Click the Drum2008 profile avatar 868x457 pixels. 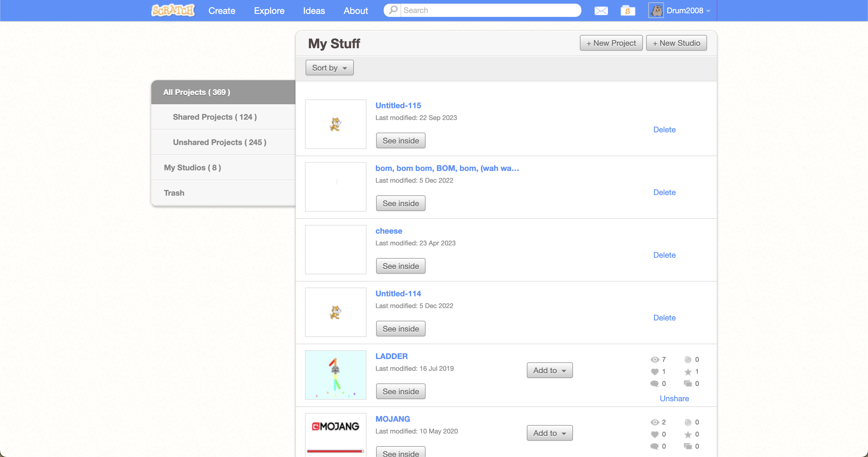[x=656, y=11]
